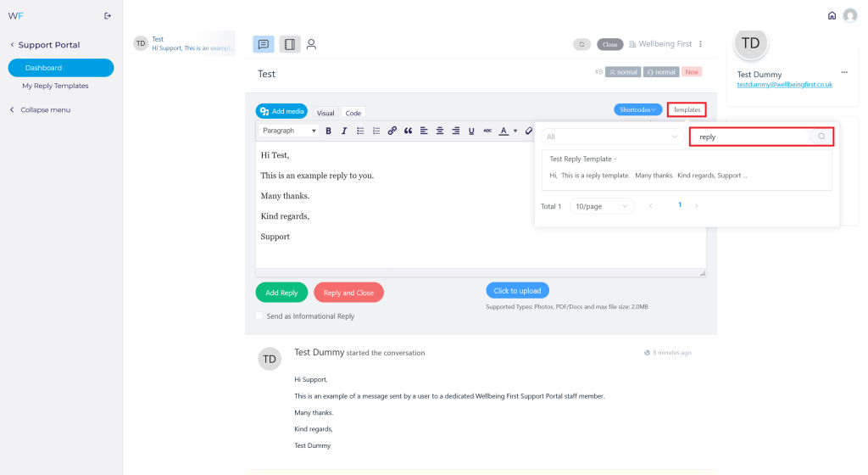The height and width of the screenshot is (475, 868).
Task: Toggle bold formatting in the editor
Action: click(328, 131)
